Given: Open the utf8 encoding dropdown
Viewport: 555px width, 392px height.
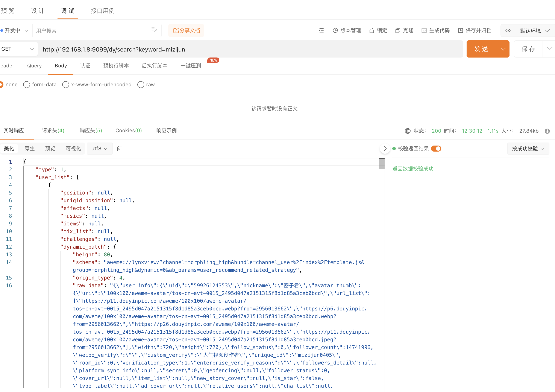Looking at the screenshot, I should point(99,148).
